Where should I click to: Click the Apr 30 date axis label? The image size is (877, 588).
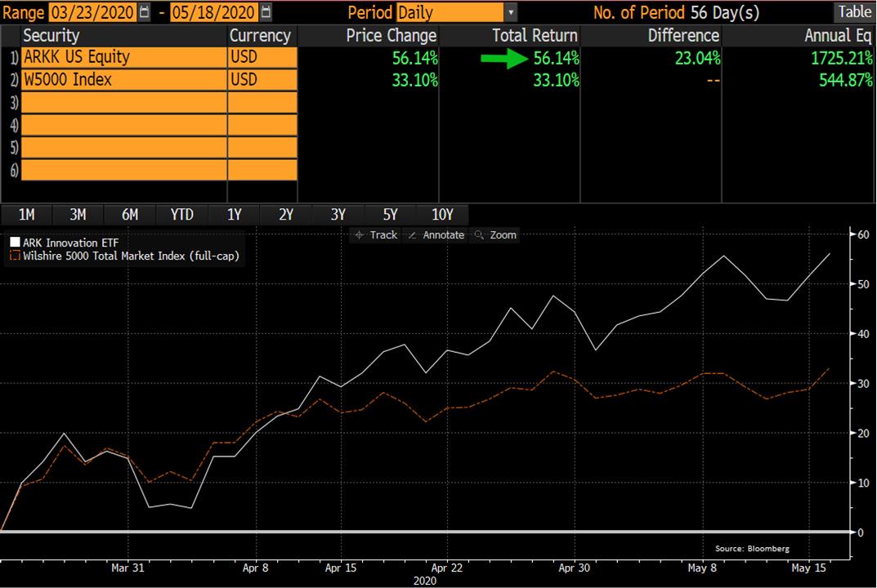point(575,568)
